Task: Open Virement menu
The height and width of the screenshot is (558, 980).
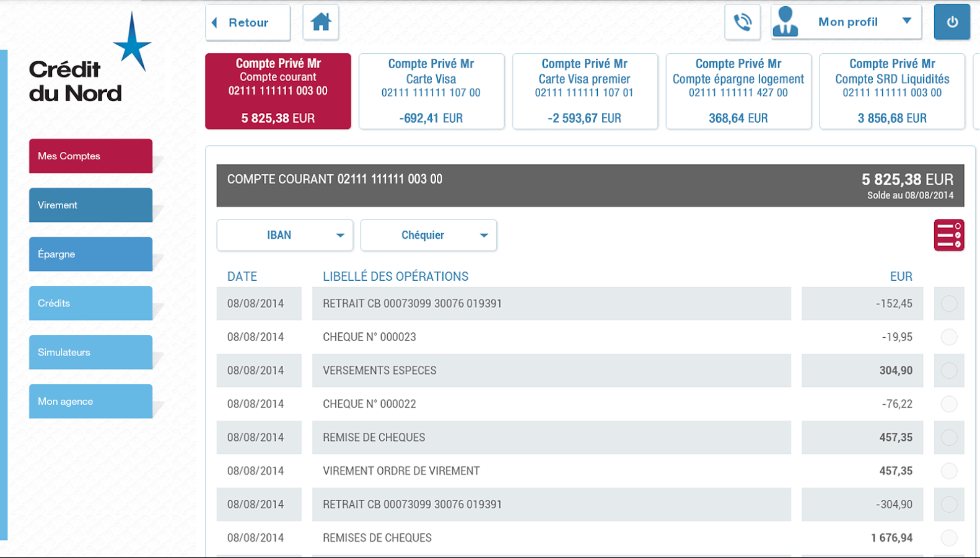Action: click(x=90, y=205)
